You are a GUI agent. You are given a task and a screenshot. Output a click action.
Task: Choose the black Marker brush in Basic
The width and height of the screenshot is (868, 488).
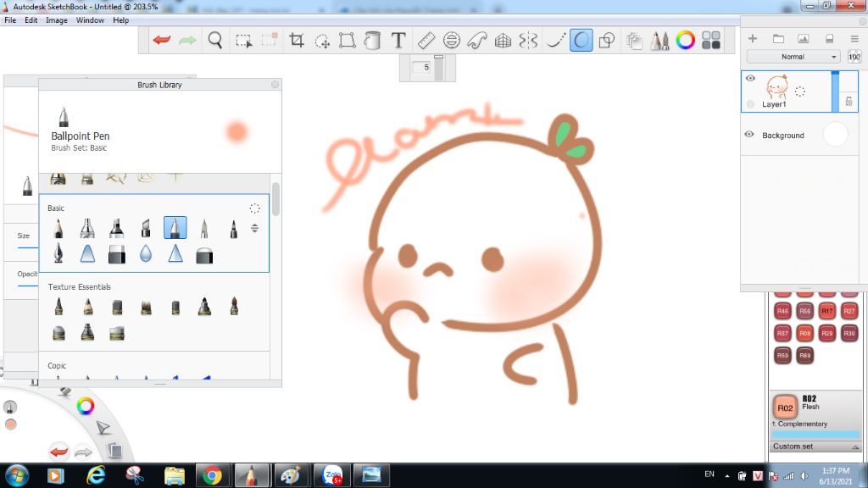(x=116, y=228)
